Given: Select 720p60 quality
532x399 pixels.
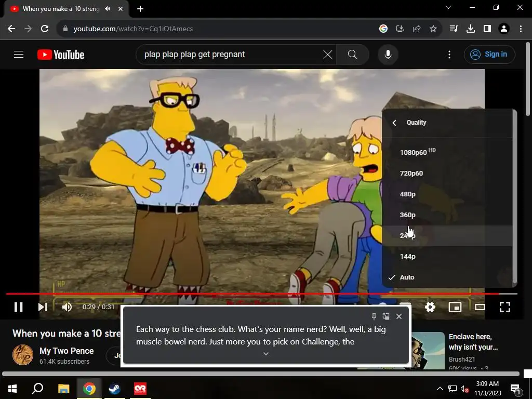Looking at the screenshot, I should (x=447, y=174).
